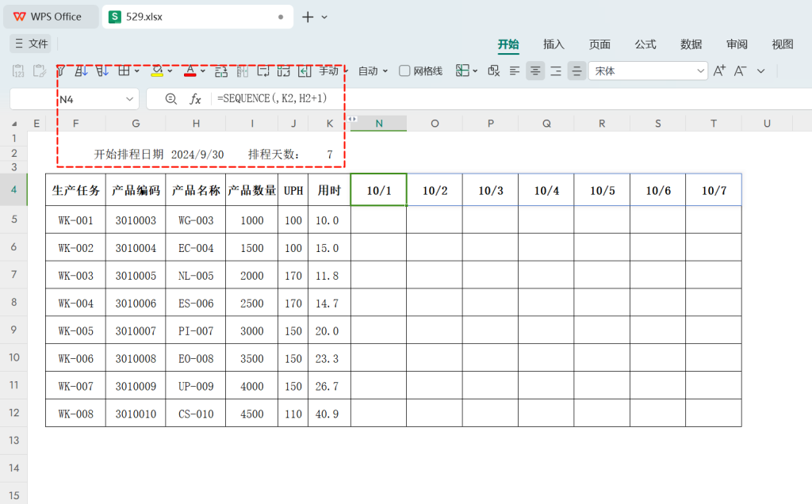Click the green left-arrow import icon
The width and height of the screenshot is (812, 504).
tap(304, 71)
